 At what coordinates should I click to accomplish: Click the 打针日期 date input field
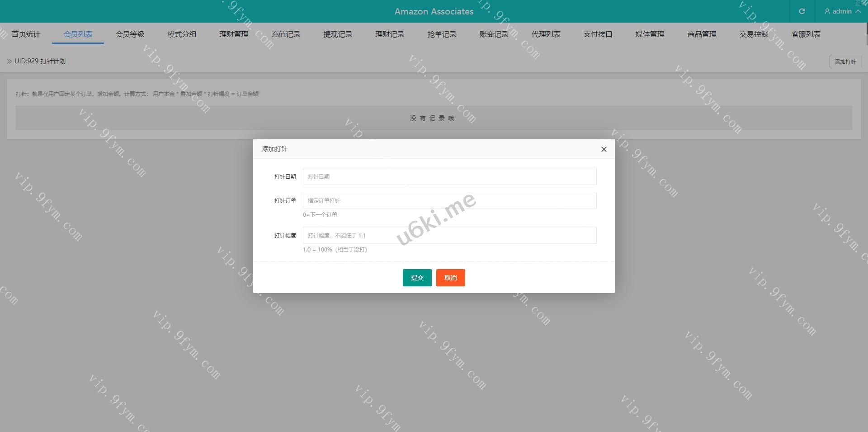click(x=449, y=176)
